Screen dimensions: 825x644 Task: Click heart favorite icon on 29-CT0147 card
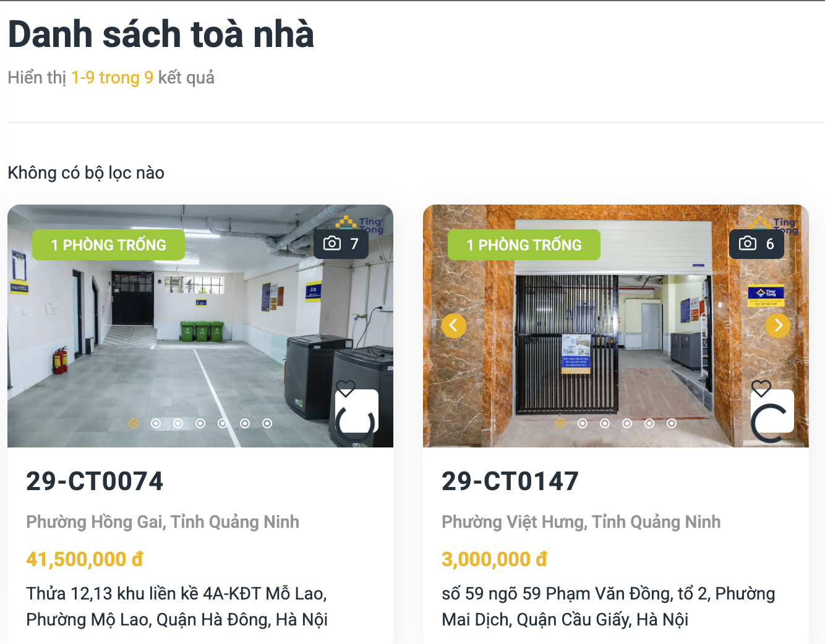coord(761,389)
